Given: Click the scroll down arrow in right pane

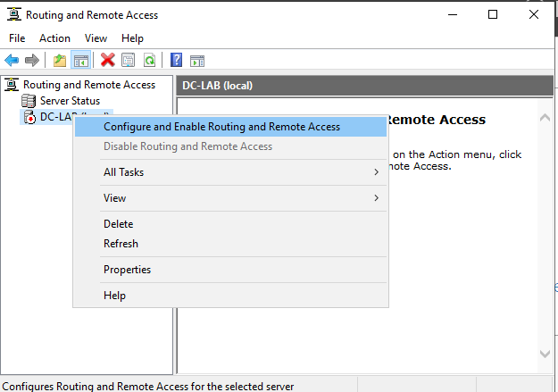Looking at the screenshot, I should pyautogui.click(x=546, y=354).
